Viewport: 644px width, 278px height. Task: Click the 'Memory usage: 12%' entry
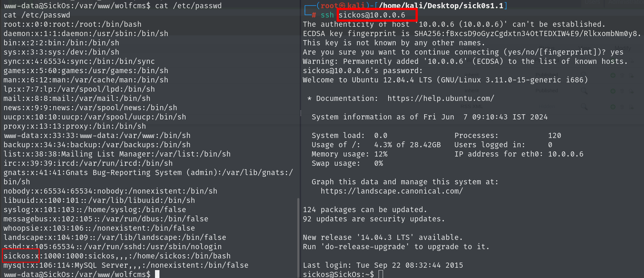click(x=349, y=154)
